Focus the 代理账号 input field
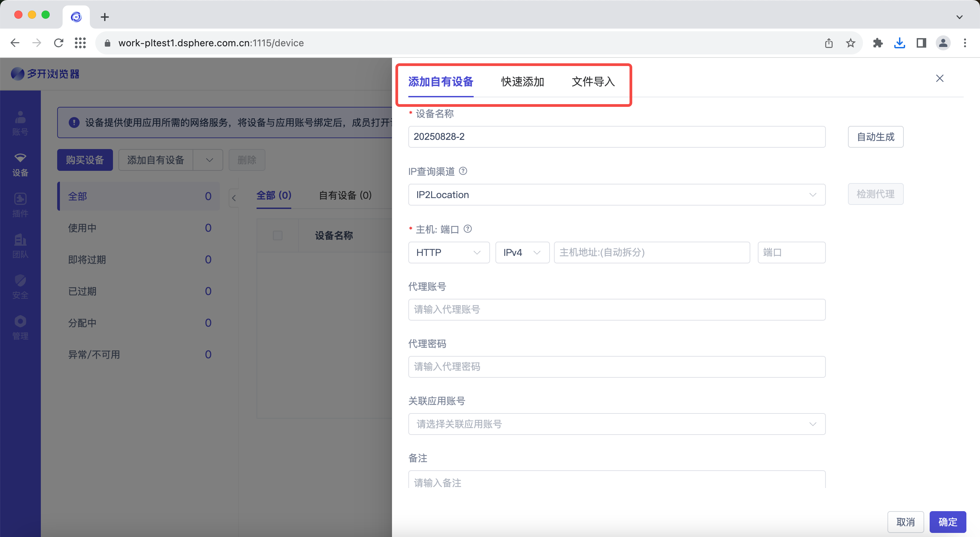Viewport: 980px width, 537px height. tap(617, 309)
